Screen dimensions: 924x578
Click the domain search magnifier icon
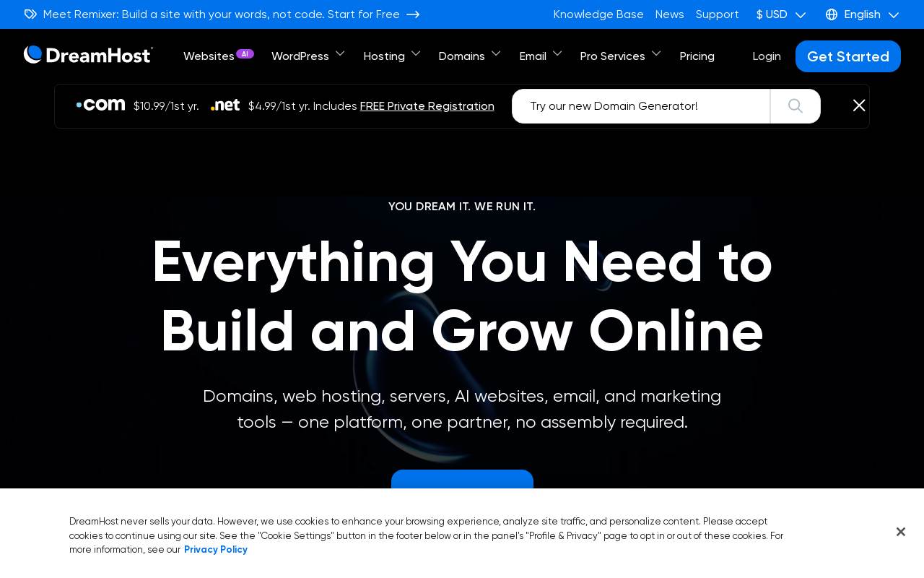tap(796, 106)
